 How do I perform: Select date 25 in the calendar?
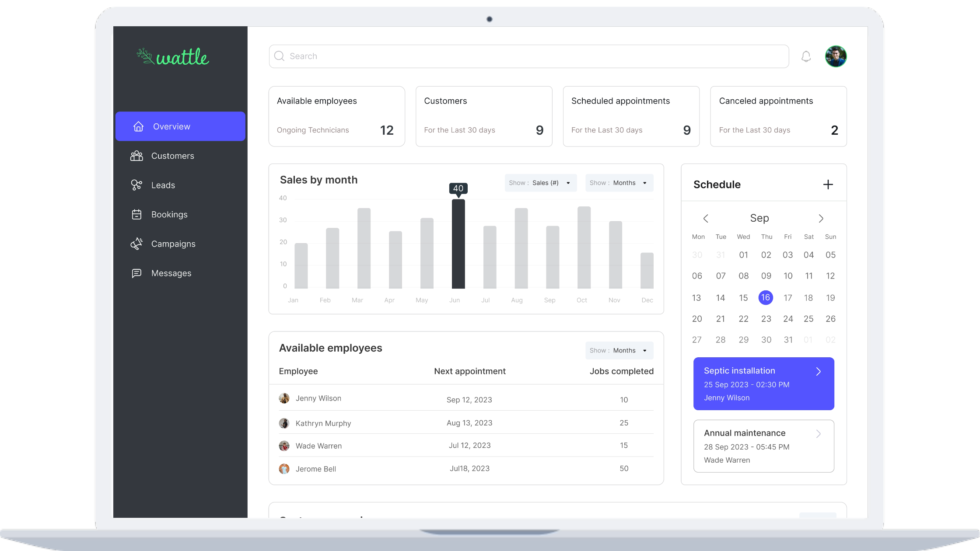808,319
